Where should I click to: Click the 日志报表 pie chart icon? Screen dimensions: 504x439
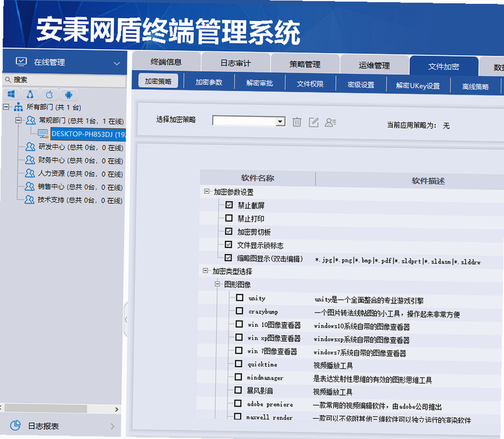pyautogui.click(x=15, y=426)
